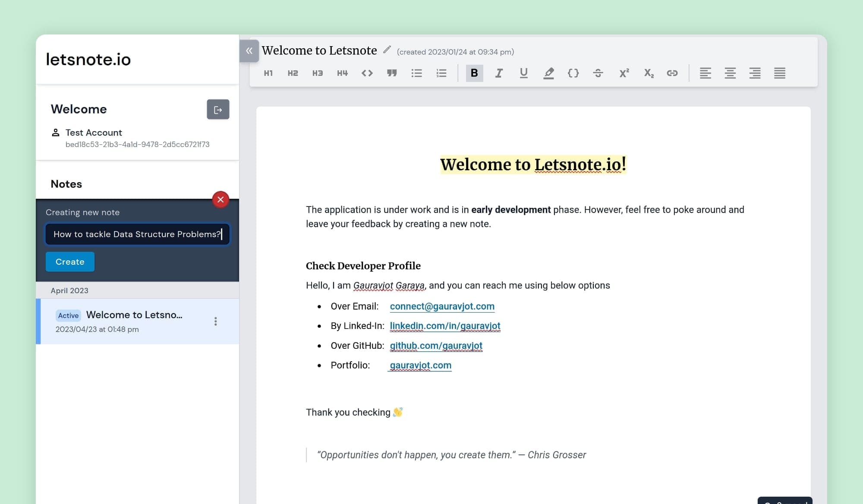Toggle the Code Block formatting icon
This screenshot has width=863, height=504.
[x=573, y=72]
